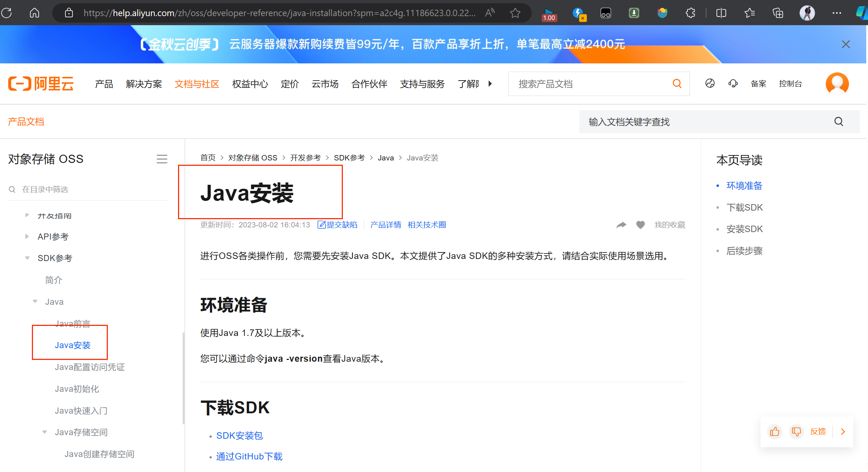Viewport: 868px width, 472px height.
Task: Jump to 下载SDK in page guide
Action: click(x=744, y=208)
